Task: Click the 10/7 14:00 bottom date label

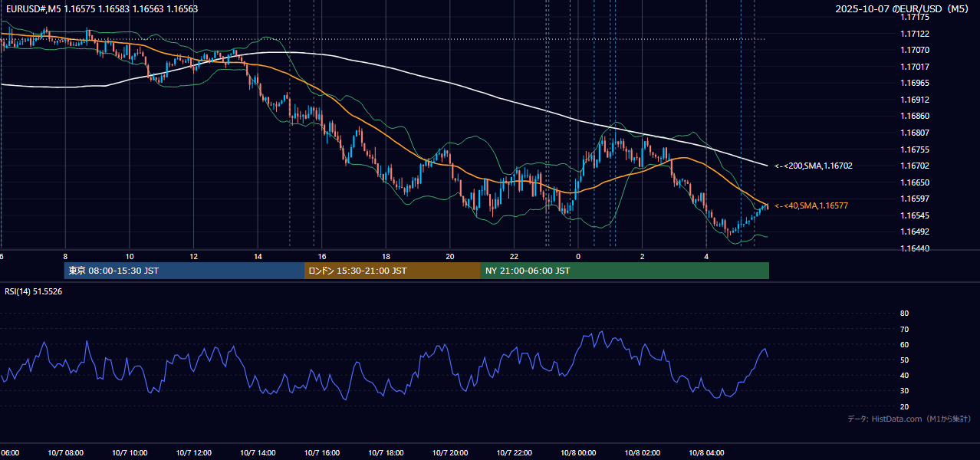Action: (258, 453)
